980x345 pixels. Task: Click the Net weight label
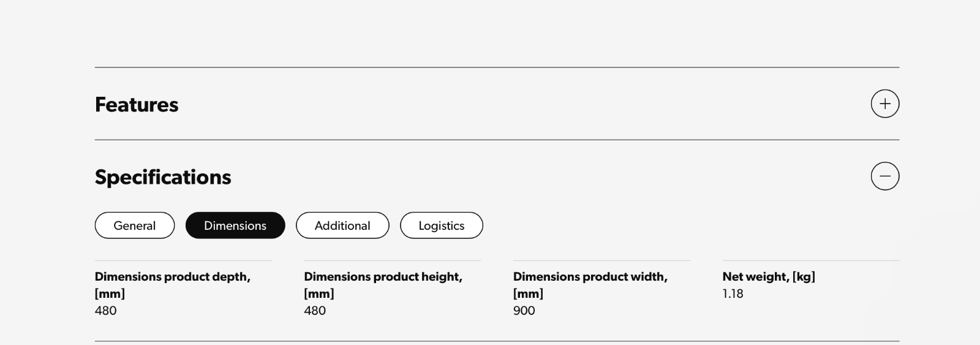coord(756,277)
